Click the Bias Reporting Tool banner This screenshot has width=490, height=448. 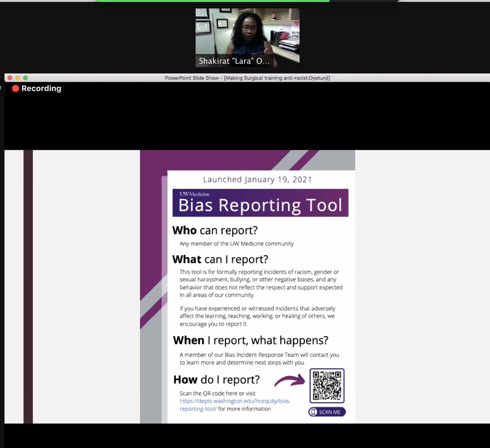[x=261, y=203]
